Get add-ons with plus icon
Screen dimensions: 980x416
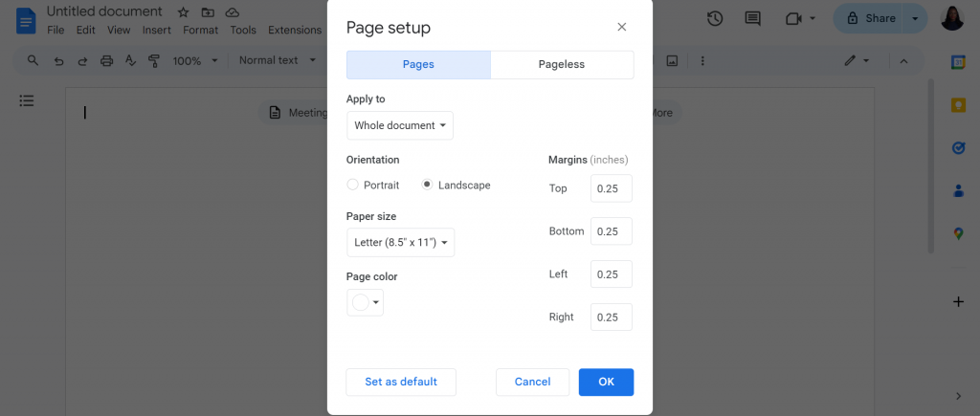point(958,302)
